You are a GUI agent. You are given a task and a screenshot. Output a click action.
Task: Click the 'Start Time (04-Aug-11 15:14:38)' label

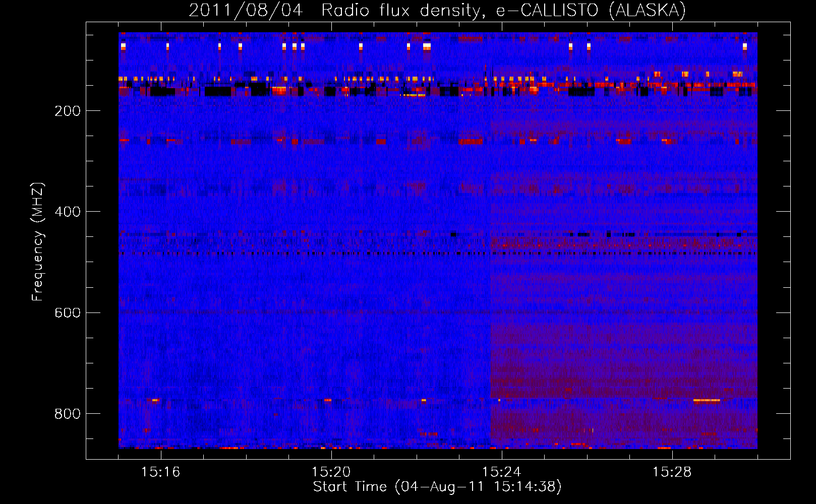click(x=437, y=487)
